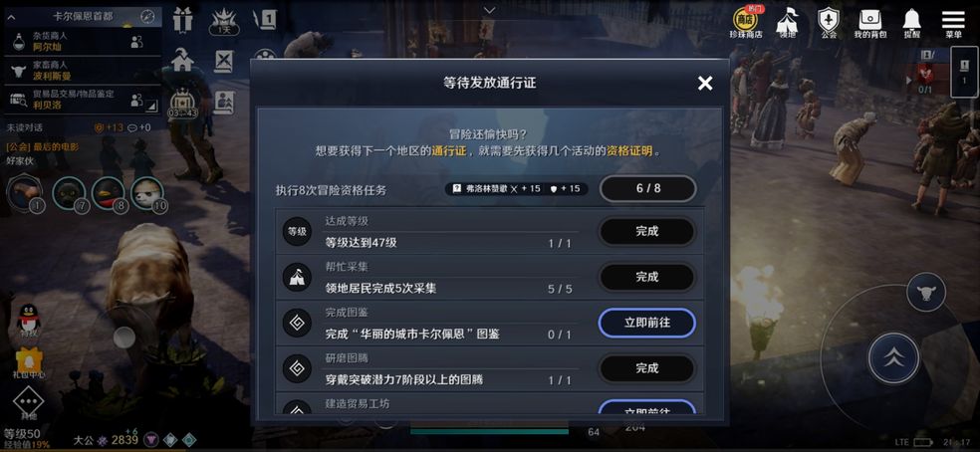Select 杂货商人 阿尔灿 NPC entry
The width and height of the screenshot is (980, 452).
coord(83,41)
